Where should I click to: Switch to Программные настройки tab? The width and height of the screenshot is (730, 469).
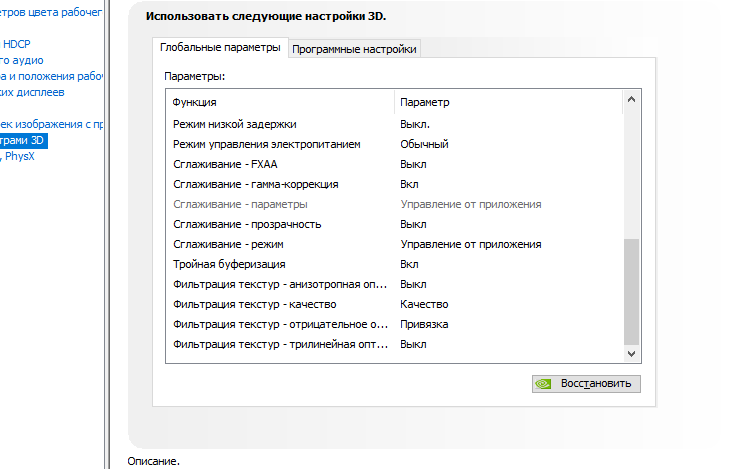354,49
